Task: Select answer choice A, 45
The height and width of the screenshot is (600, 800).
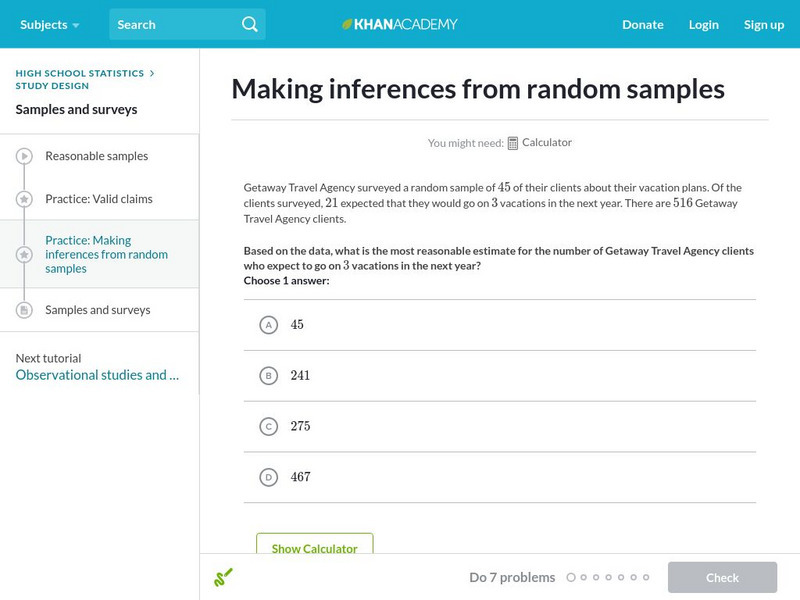Action: click(268, 325)
